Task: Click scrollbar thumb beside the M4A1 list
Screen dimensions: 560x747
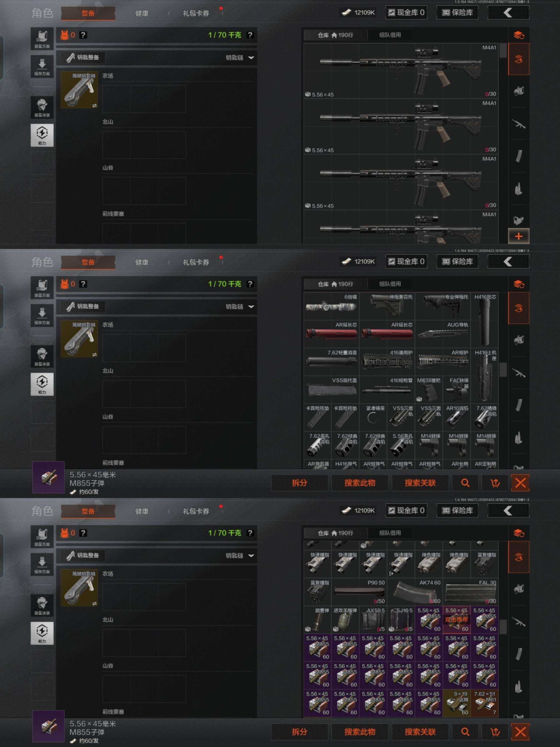Action: [x=503, y=51]
